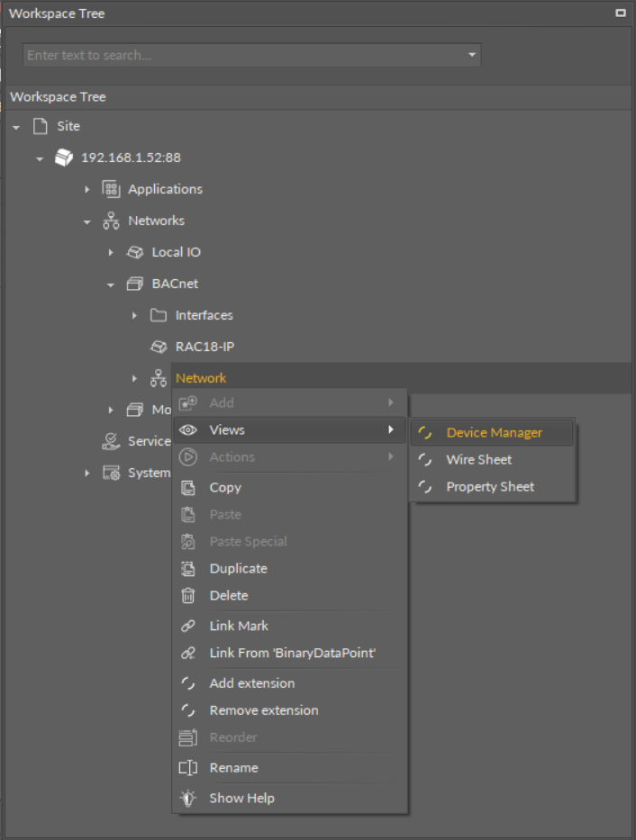Click the workspace tree search field
Image resolution: width=636 pixels, height=840 pixels.
(243, 55)
